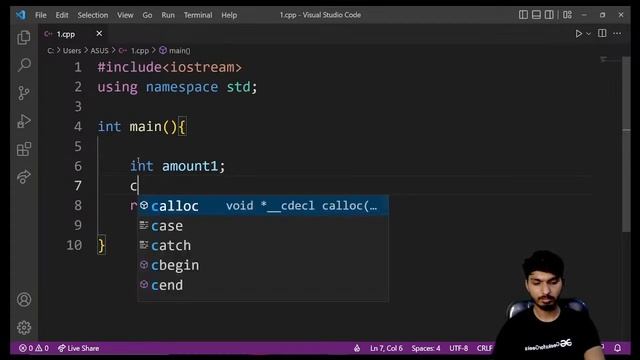The height and width of the screenshot is (360, 640).
Task: Choose the catch autocomplete suggestion
Action: point(263,245)
